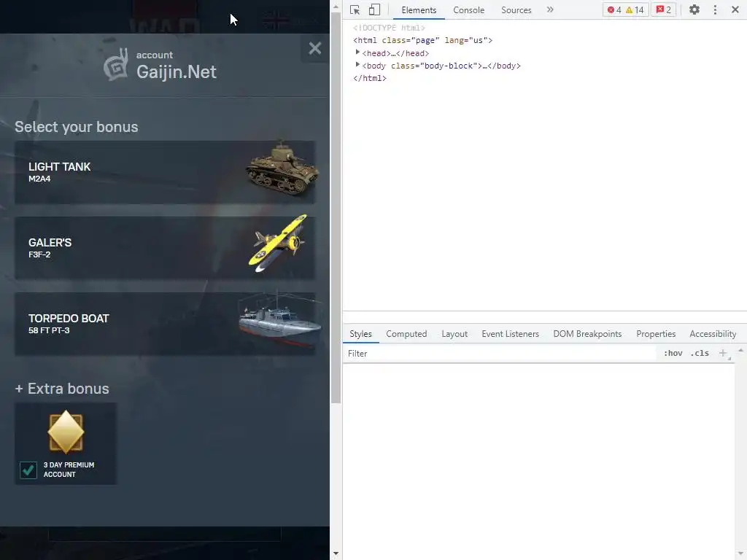Image resolution: width=747 pixels, height=560 pixels.
Task: Focus the Styles Filter input field
Action: coord(500,354)
